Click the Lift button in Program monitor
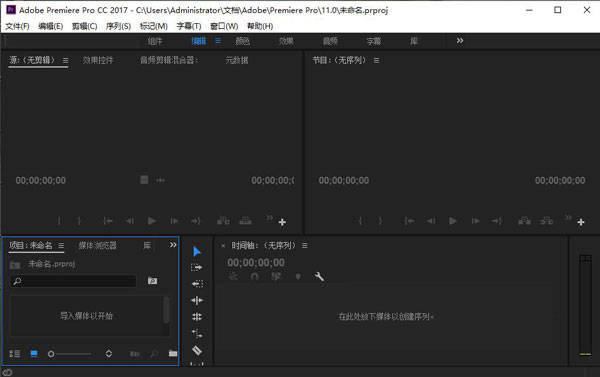This screenshot has height=377, width=600. [524, 221]
